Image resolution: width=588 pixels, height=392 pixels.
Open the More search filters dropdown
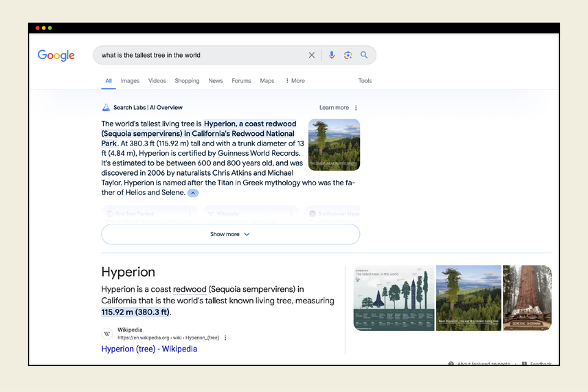(x=295, y=80)
